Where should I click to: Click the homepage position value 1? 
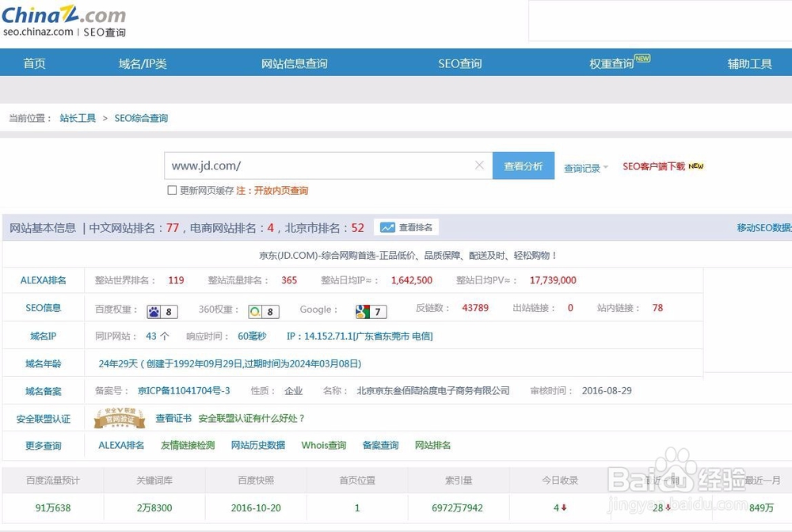click(x=357, y=507)
